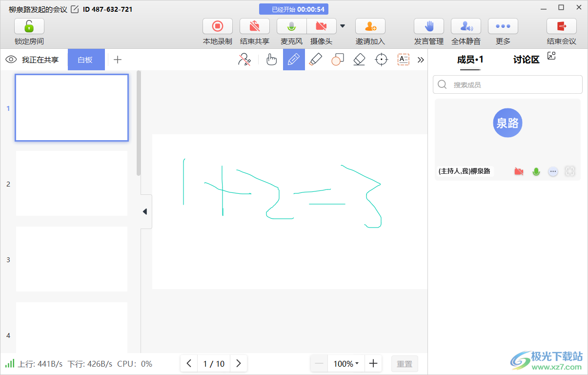Select the eraser tool
Image resolution: width=588 pixels, height=375 pixels.
point(359,60)
